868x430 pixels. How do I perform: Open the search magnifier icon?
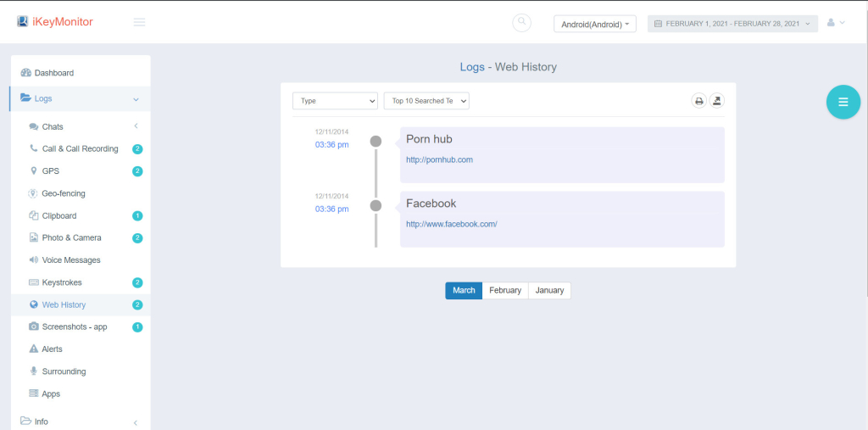(521, 23)
